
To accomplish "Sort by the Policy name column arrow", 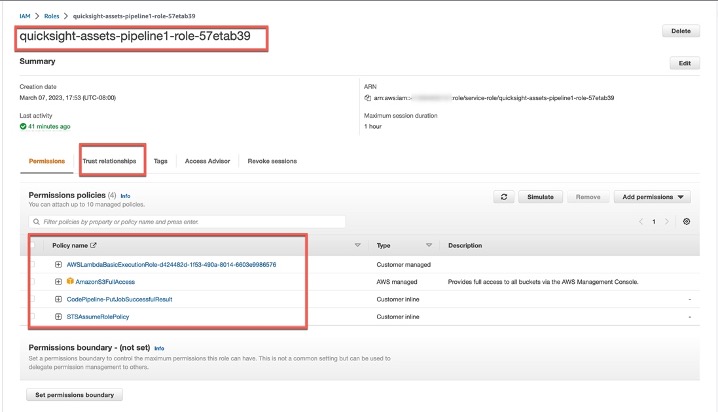I will (358, 245).
